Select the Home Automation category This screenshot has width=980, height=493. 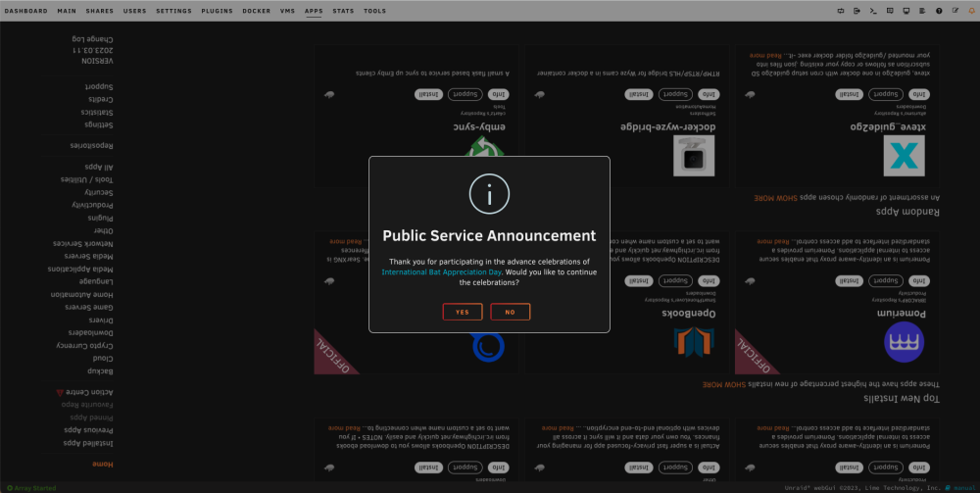(82, 294)
